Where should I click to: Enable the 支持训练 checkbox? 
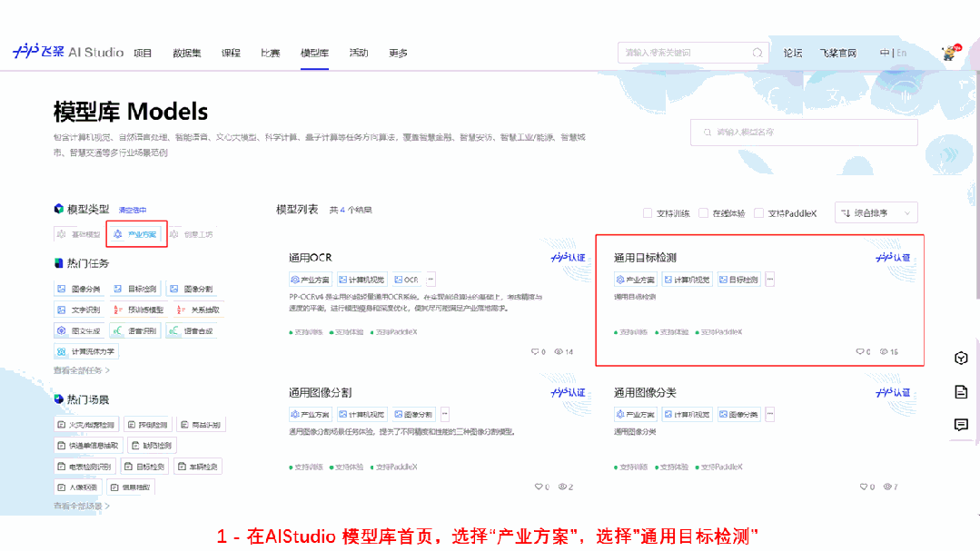pyautogui.click(x=648, y=212)
